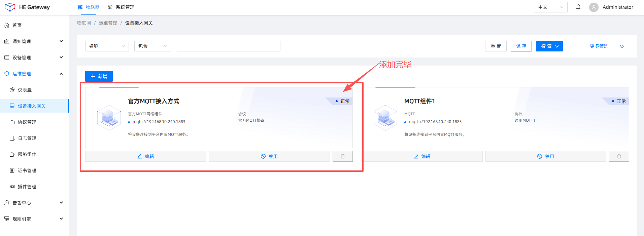Click 官方MQTT协议 protocol text
The height and width of the screenshot is (236, 644).
251,120
